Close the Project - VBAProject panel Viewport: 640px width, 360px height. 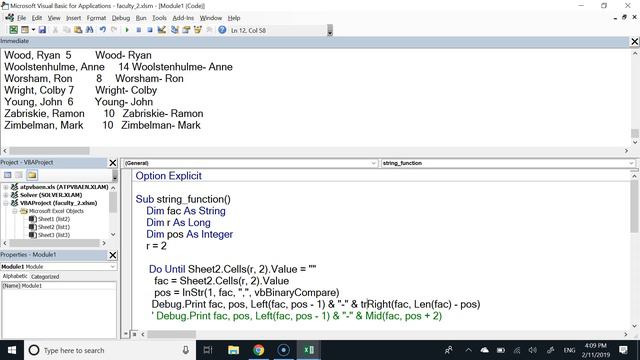[x=113, y=163]
